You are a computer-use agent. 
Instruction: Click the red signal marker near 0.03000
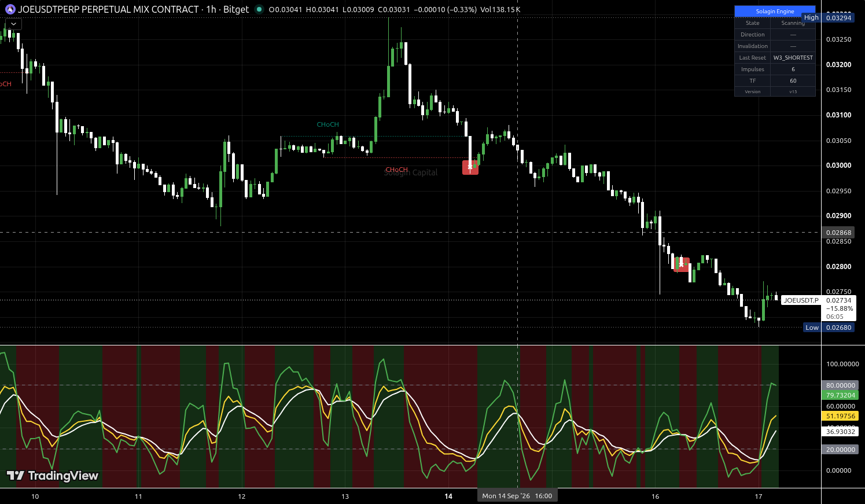click(470, 167)
